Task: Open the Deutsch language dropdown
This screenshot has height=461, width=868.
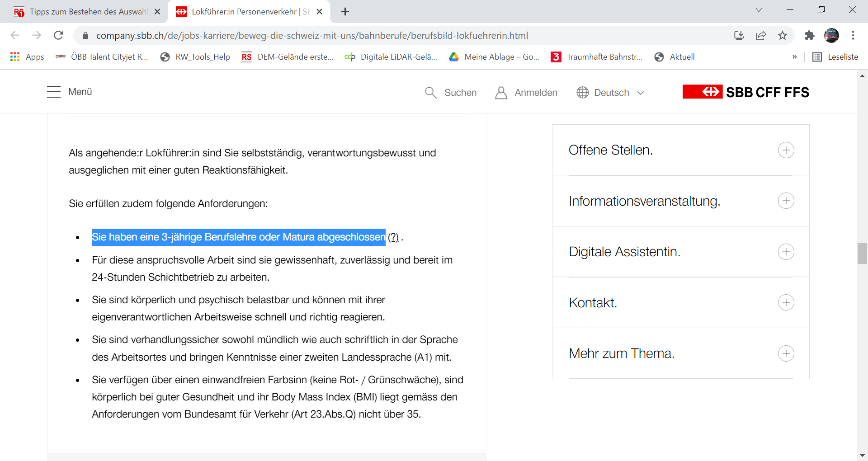Action: [x=611, y=93]
